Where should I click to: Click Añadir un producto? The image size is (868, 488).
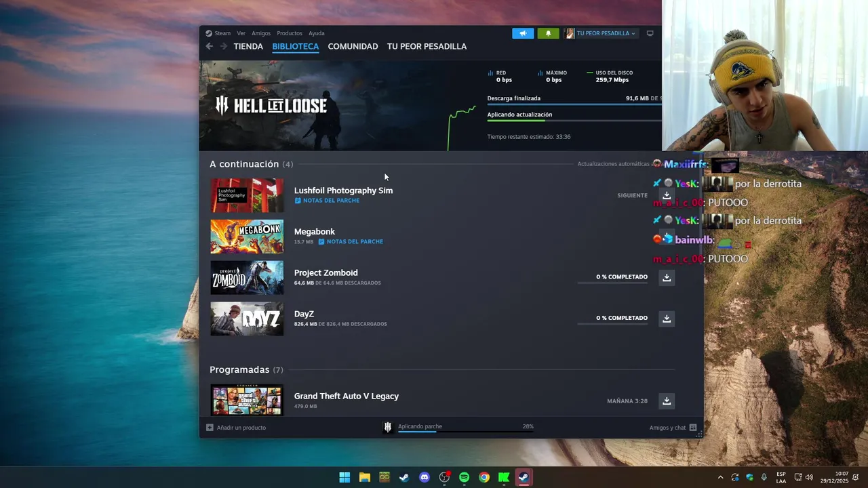[x=236, y=428]
